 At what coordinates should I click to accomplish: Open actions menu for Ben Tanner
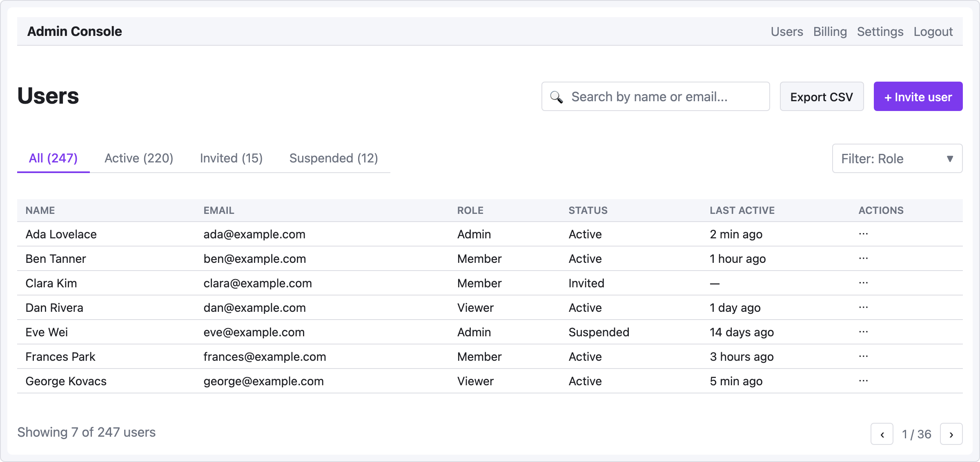click(863, 258)
